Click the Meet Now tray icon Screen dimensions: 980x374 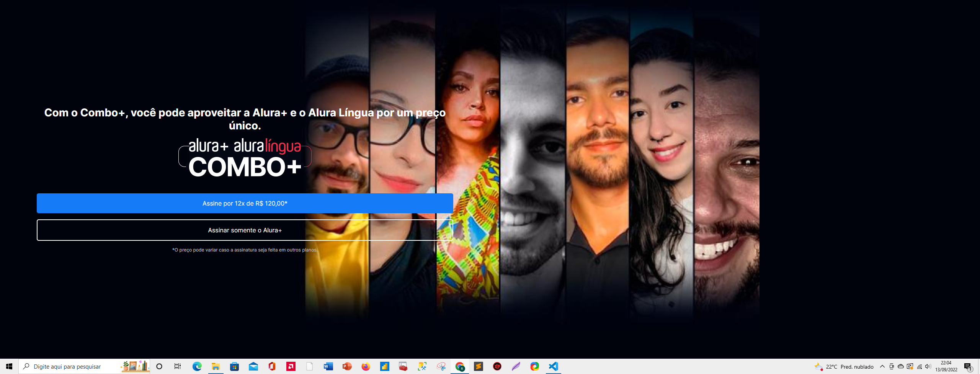pos(892,366)
